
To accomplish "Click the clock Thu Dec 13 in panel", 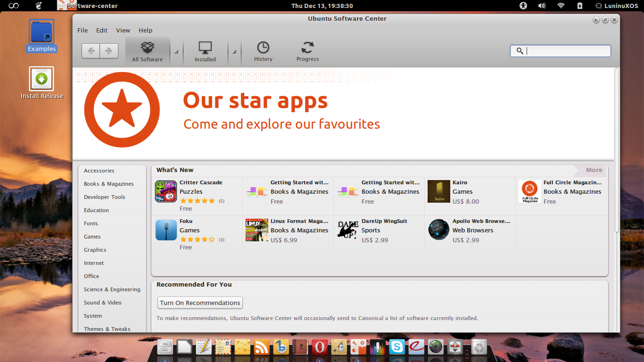I will coord(322,6).
